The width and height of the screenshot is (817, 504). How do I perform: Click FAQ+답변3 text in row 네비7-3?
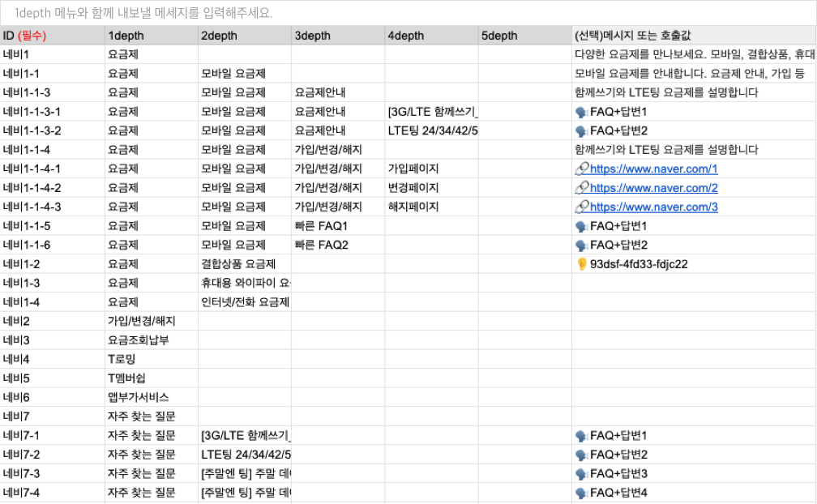point(618,474)
